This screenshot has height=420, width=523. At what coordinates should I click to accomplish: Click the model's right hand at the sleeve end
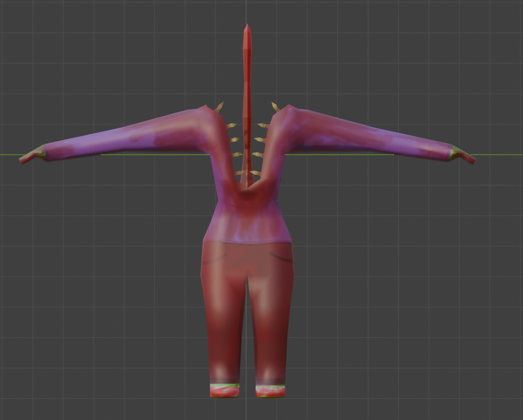tap(462, 155)
